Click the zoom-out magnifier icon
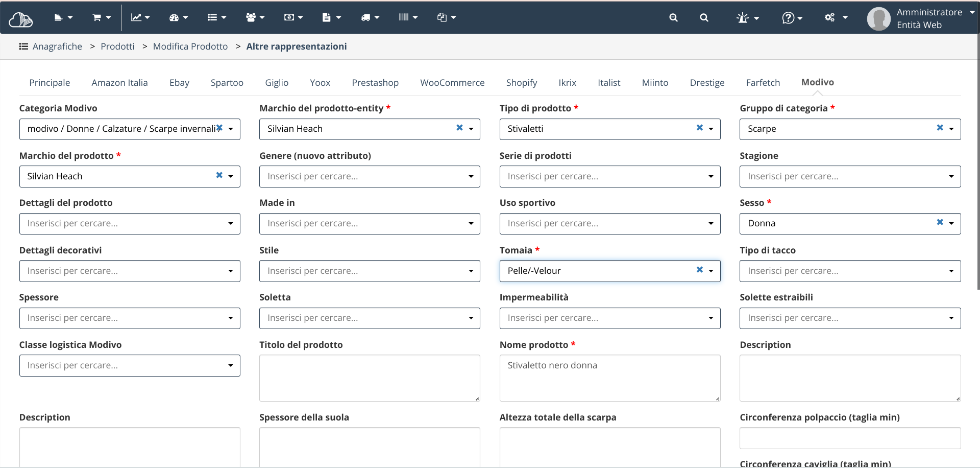Image resolution: width=980 pixels, height=468 pixels. [673, 17]
